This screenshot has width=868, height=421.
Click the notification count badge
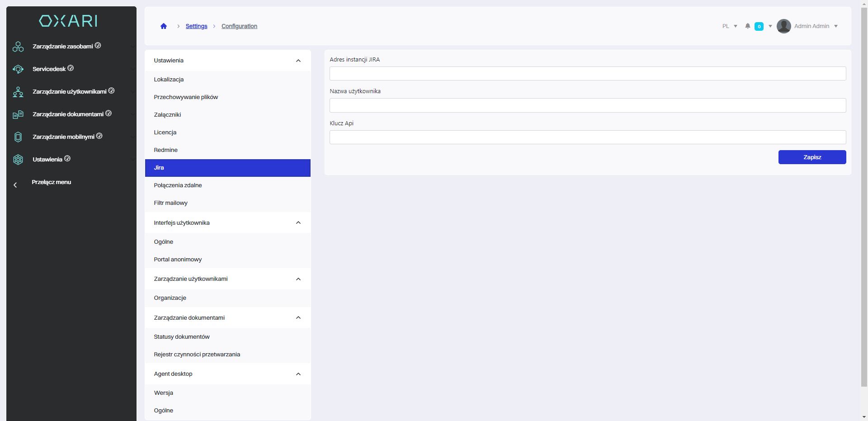759,26
